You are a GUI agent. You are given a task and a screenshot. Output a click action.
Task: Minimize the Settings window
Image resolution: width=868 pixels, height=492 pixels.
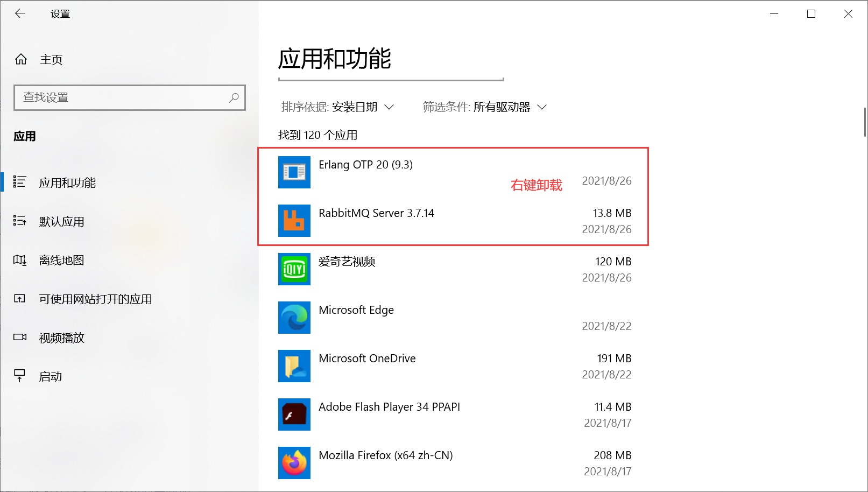774,13
